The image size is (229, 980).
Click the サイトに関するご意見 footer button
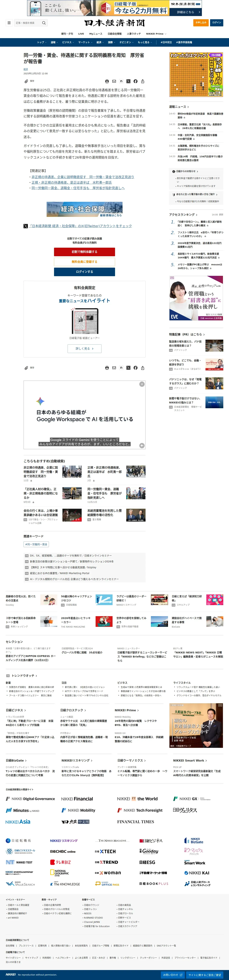(x=205, y=975)
